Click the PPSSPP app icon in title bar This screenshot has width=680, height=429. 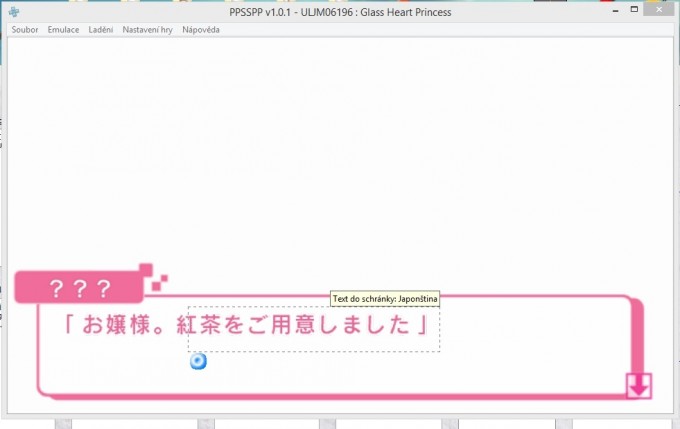pos(14,12)
